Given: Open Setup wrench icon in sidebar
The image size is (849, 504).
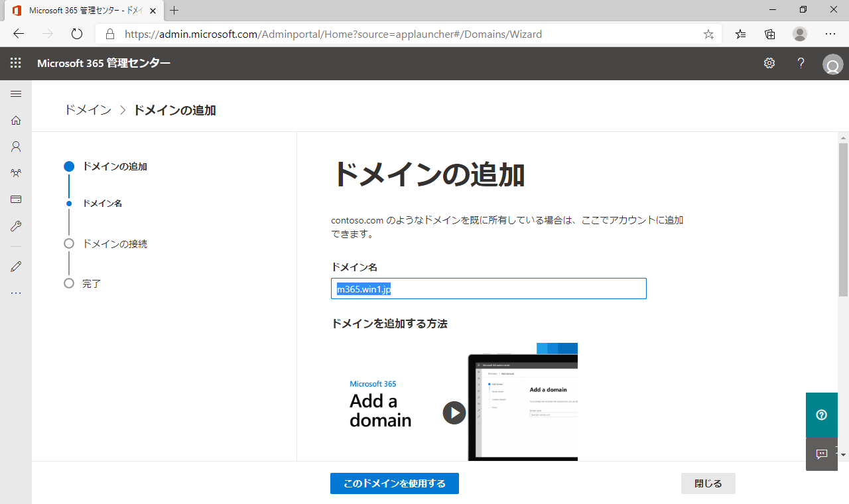Looking at the screenshot, I should 16,226.
